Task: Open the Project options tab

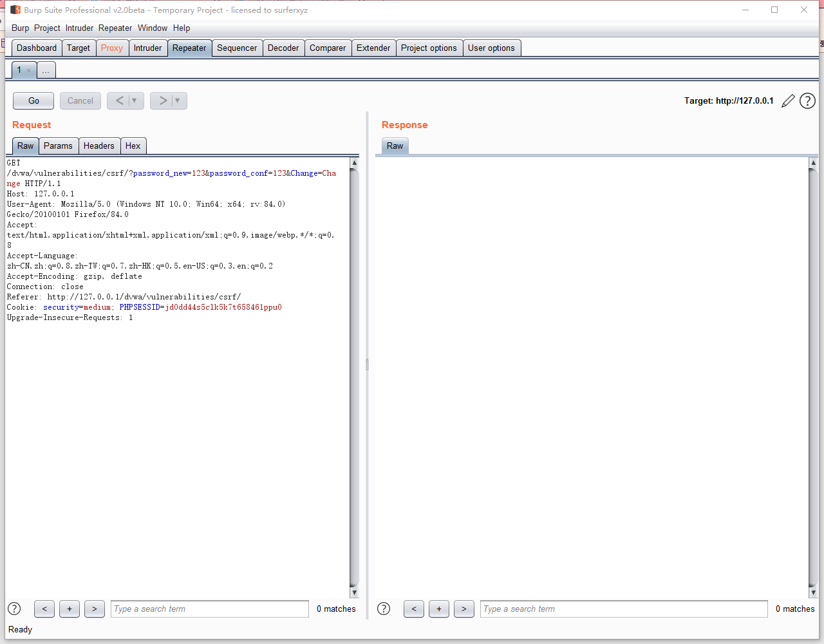Action: pyautogui.click(x=429, y=48)
